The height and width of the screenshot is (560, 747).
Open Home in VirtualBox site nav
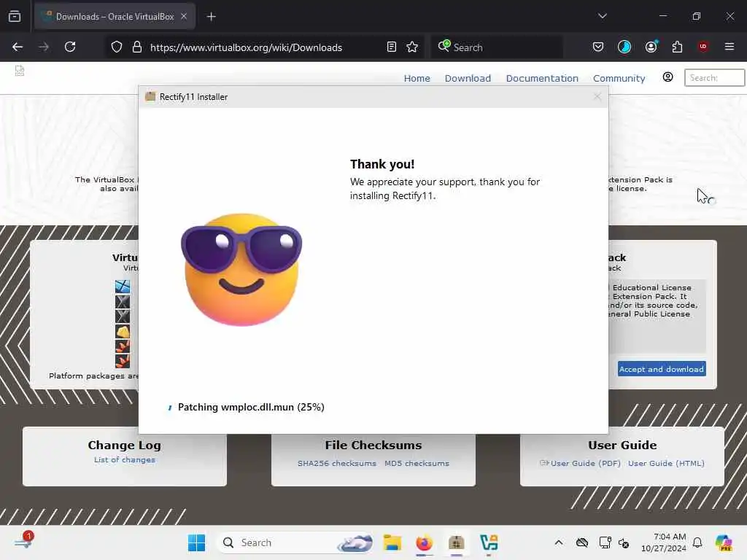[x=417, y=78]
